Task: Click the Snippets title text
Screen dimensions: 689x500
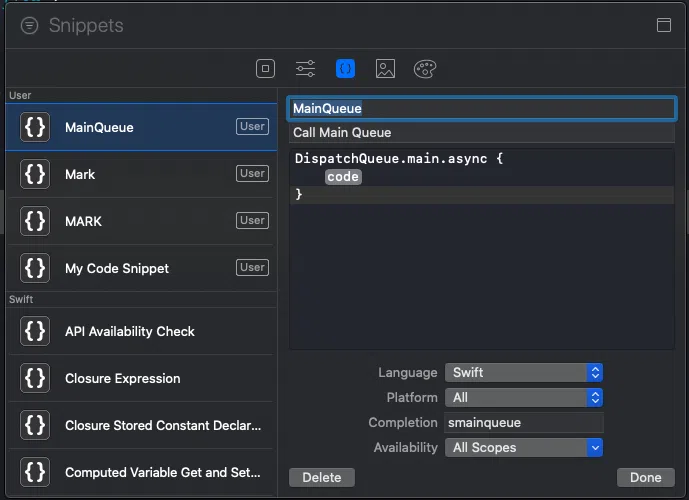Action: tap(86, 25)
